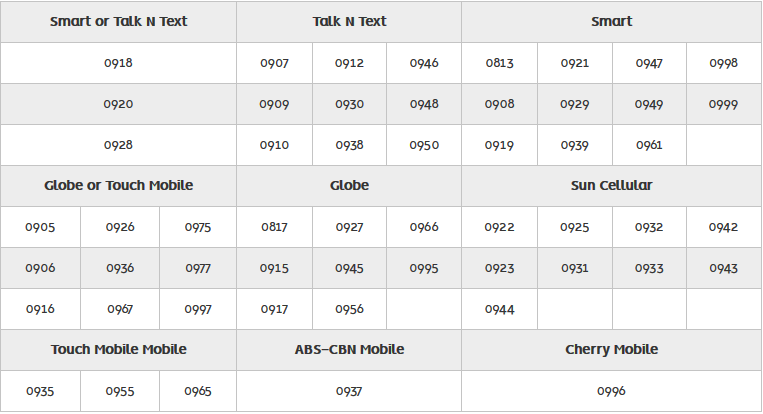The image size is (763, 414).
Task: Select the Globe or Touch Mobile header
Action: [118, 185]
